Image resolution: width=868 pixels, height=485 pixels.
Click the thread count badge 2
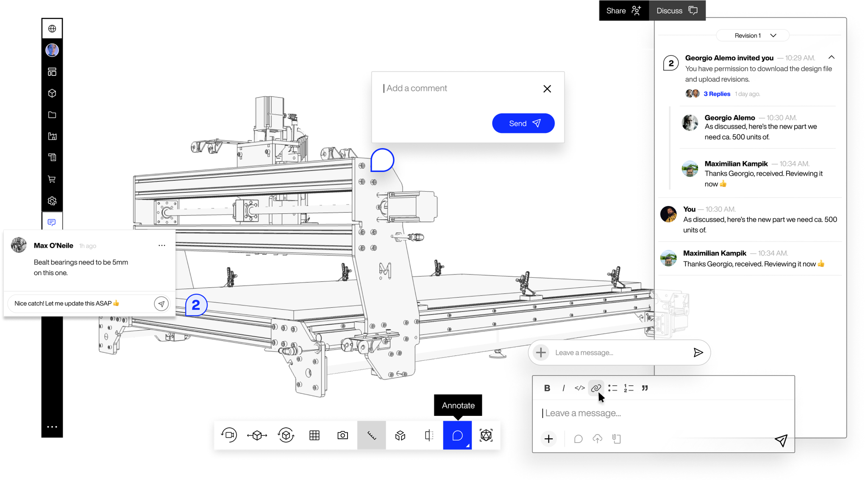(670, 64)
